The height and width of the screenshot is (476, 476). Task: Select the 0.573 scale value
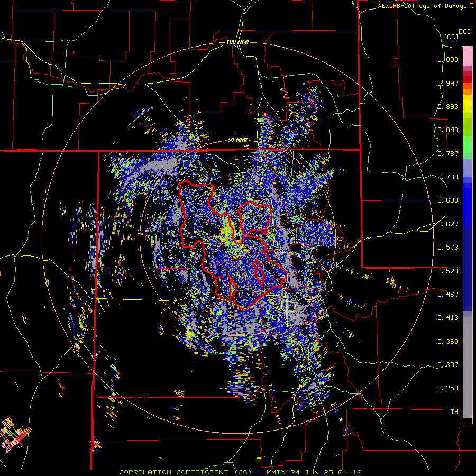pyautogui.click(x=448, y=248)
